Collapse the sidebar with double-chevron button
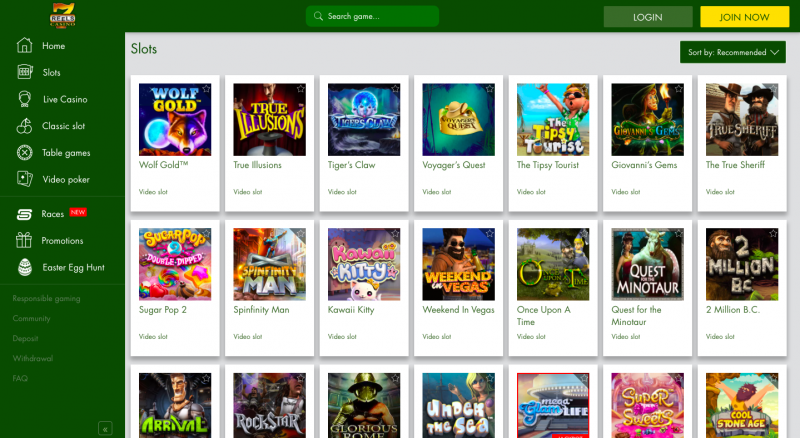The image size is (800, 438). click(105, 429)
